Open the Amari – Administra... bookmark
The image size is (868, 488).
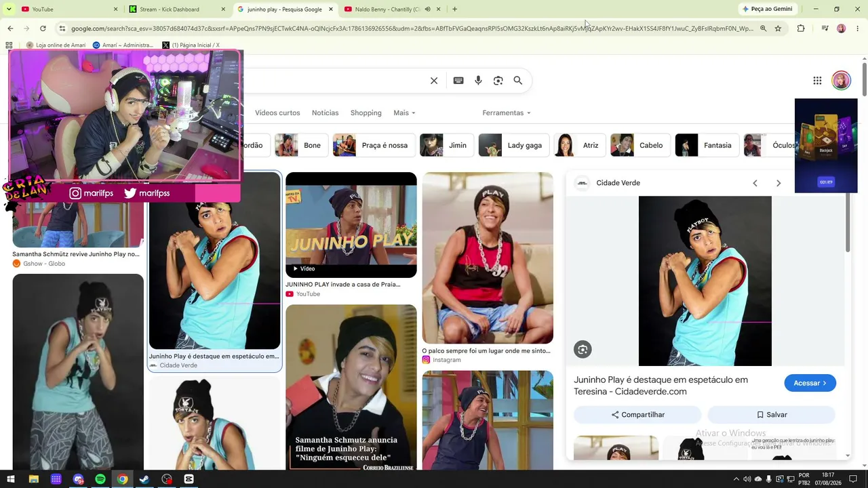[x=123, y=45]
